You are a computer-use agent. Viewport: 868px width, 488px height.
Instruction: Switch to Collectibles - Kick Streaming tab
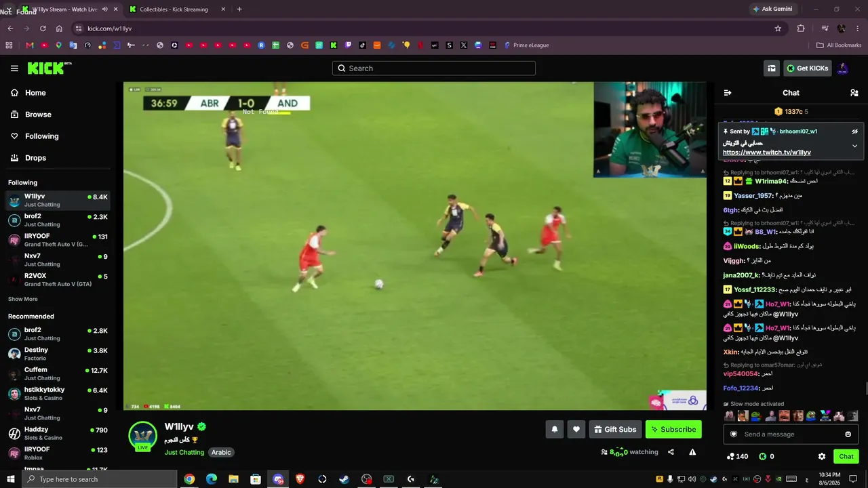tap(178, 9)
